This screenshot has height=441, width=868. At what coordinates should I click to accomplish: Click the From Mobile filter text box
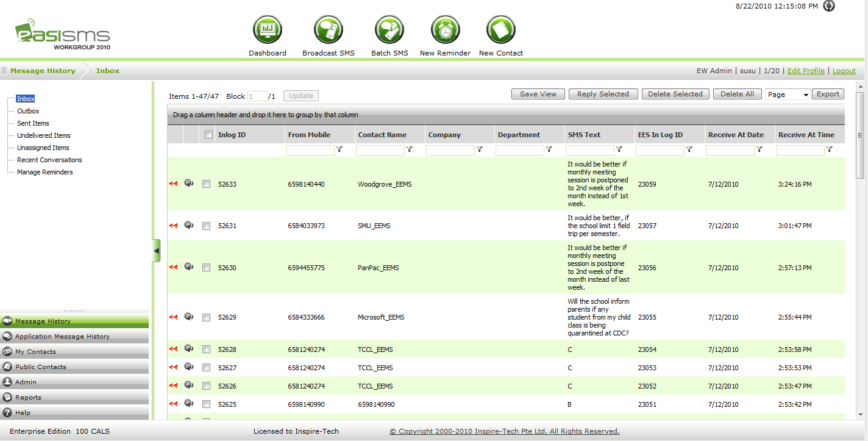coord(310,150)
